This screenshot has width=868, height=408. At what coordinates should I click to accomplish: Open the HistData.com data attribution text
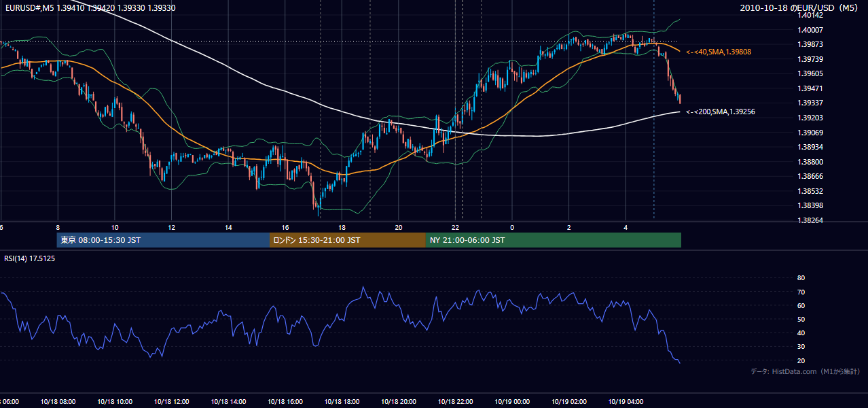point(805,371)
